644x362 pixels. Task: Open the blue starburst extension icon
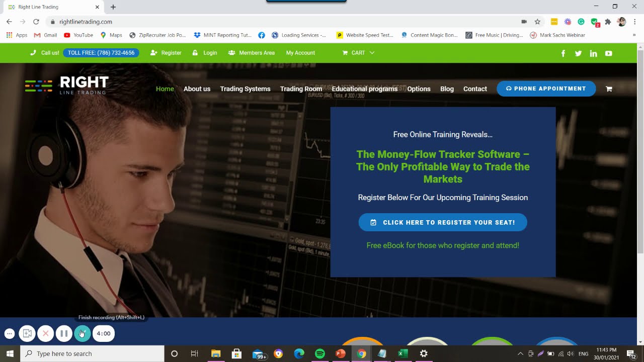[x=568, y=22]
